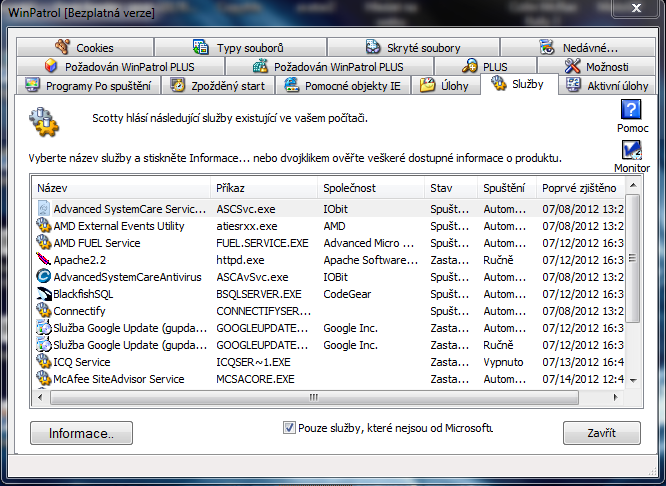
Task: Click the PLUS magnifier key icon
Action: click(469, 66)
